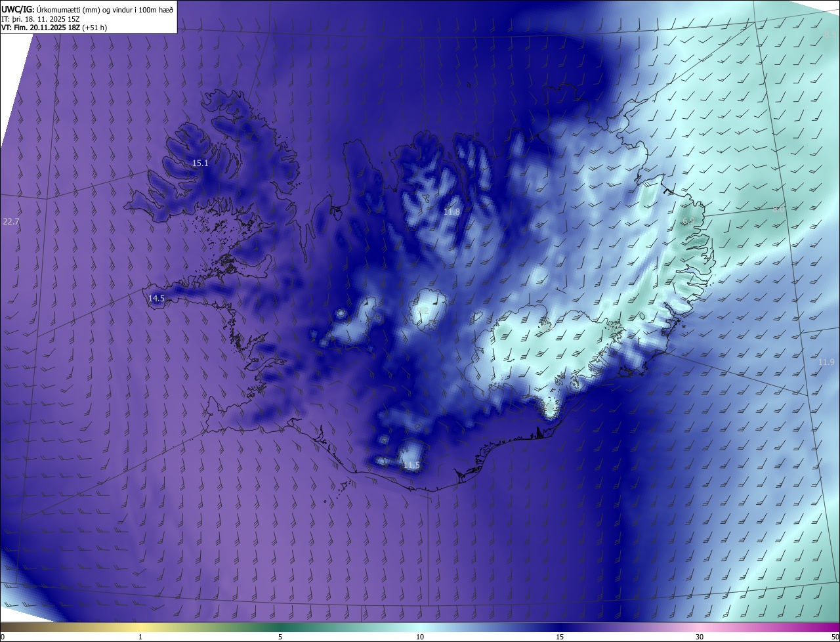This screenshot has width=840, height=642.
Task: Click the 15.1 value over the Westfjords
Action: click(200, 163)
